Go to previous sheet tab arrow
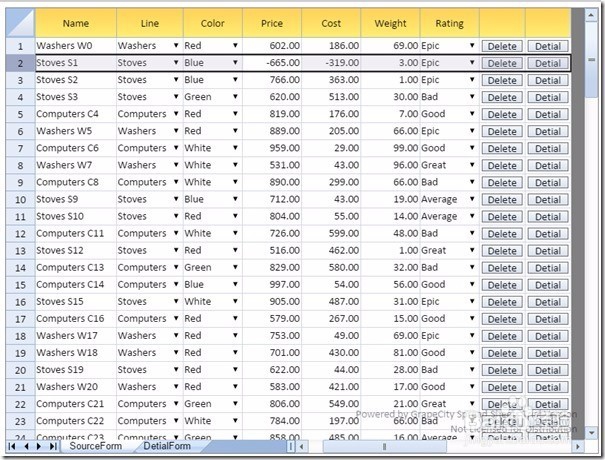Screen dimensions: 605x460 coord(26,446)
